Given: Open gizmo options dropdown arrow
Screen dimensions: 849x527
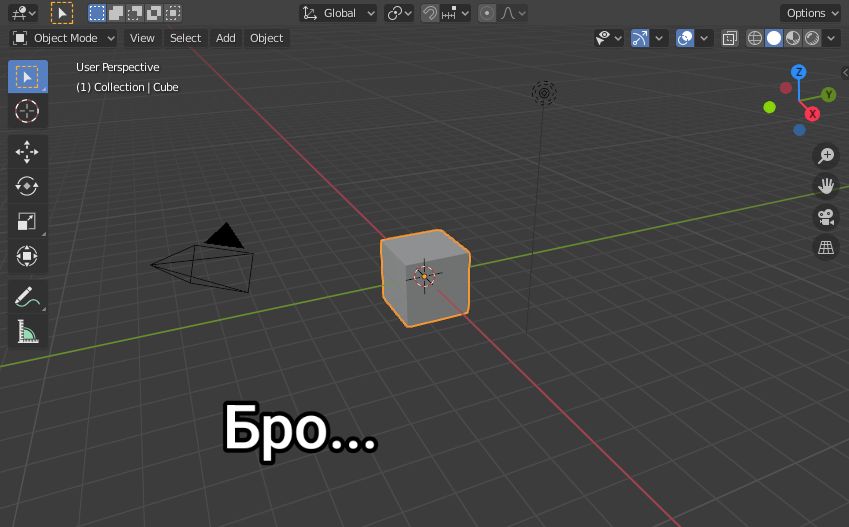Looking at the screenshot, I should [659, 38].
